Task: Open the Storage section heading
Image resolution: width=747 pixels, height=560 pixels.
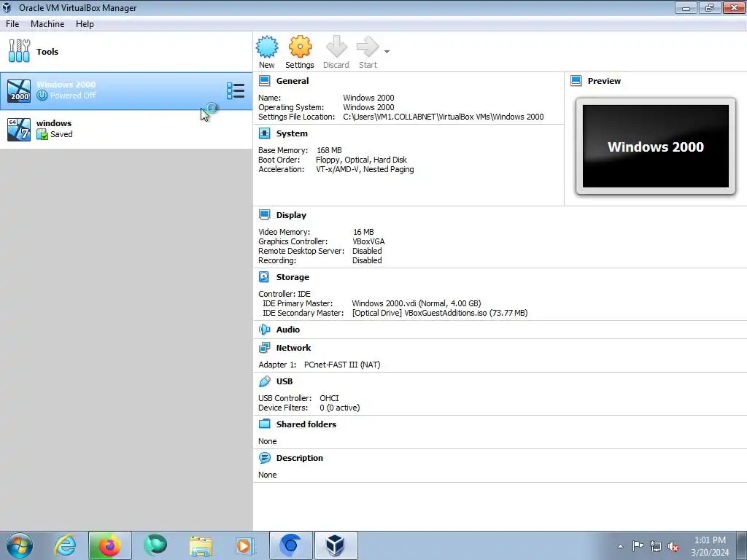Action: coord(293,277)
